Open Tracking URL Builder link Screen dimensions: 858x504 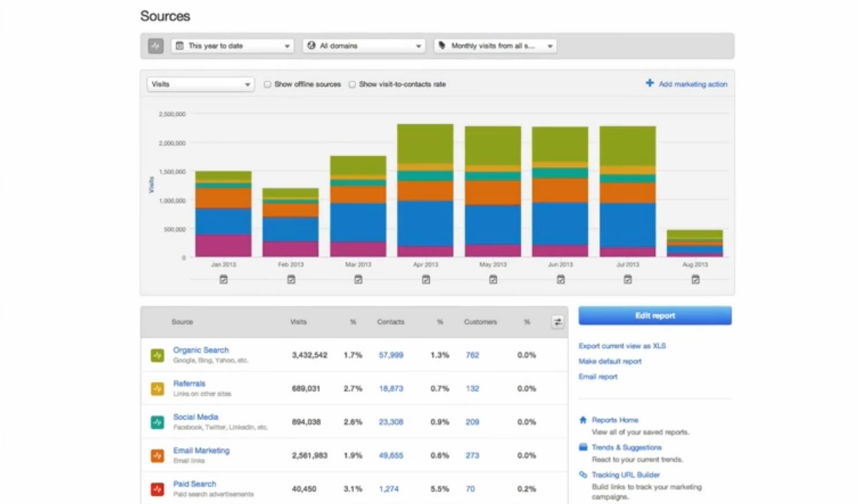(x=625, y=474)
